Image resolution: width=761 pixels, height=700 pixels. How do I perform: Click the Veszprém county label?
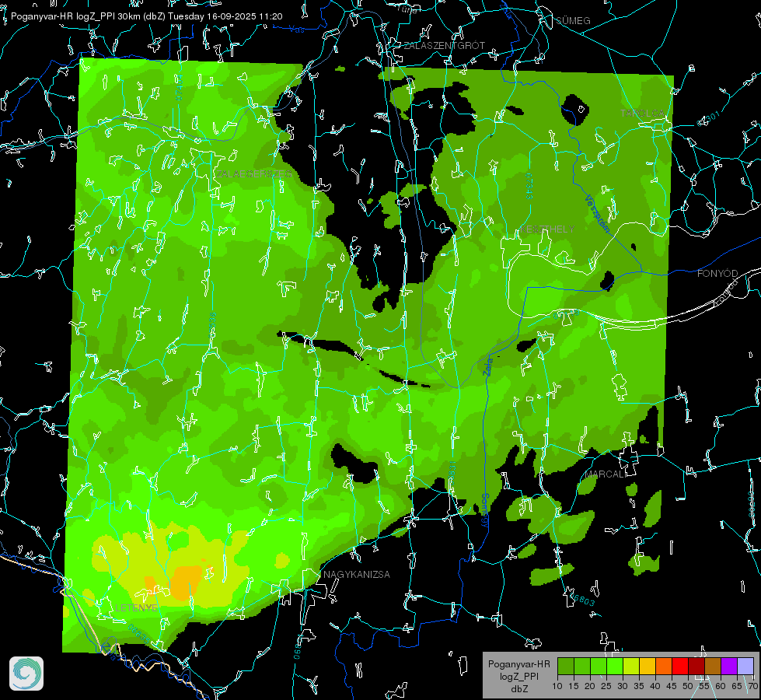click(x=597, y=214)
